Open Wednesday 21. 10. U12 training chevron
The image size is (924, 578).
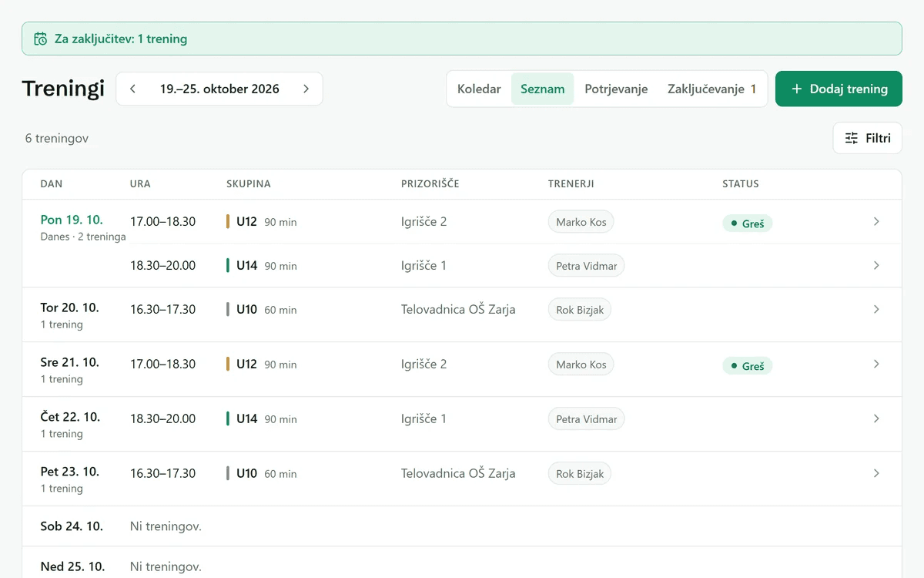(876, 364)
